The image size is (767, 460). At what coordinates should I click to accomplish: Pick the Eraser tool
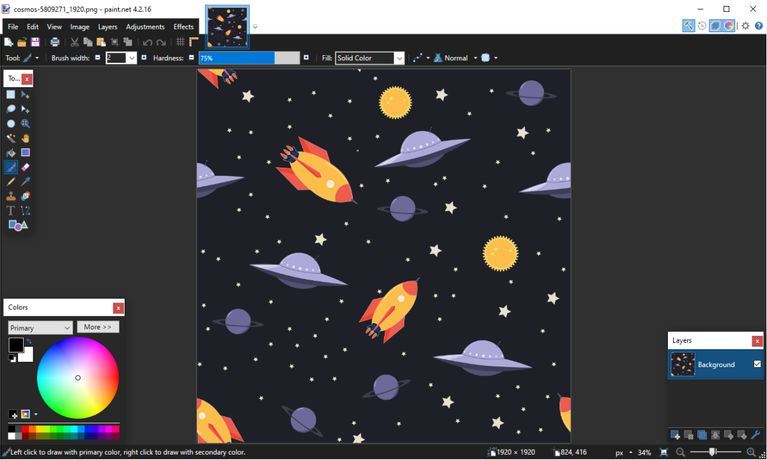25,168
